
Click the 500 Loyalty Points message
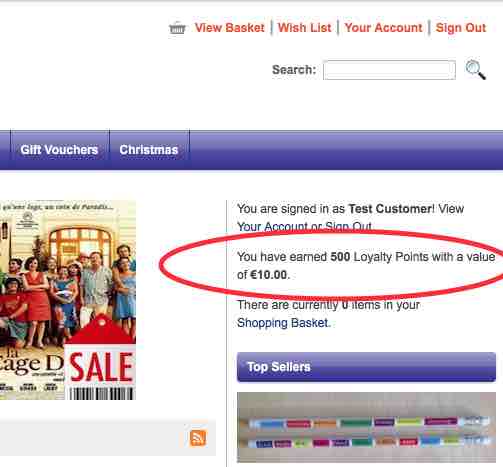click(x=366, y=266)
